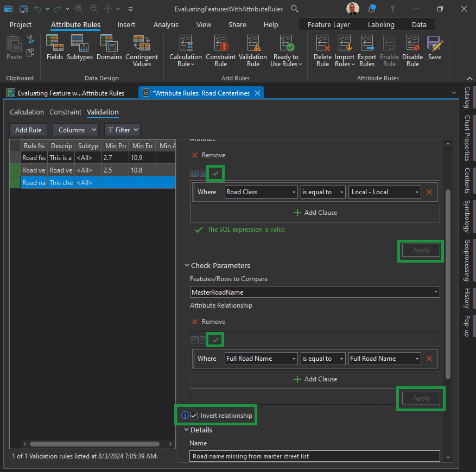
Task: Switch to the Constraint rules tab
Action: 65,112
